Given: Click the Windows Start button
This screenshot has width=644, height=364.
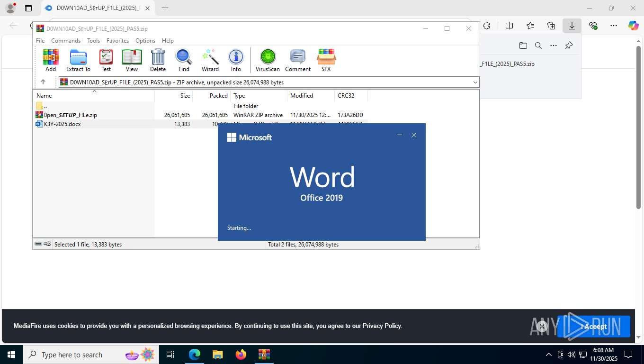Looking at the screenshot, I should (x=11, y=355).
